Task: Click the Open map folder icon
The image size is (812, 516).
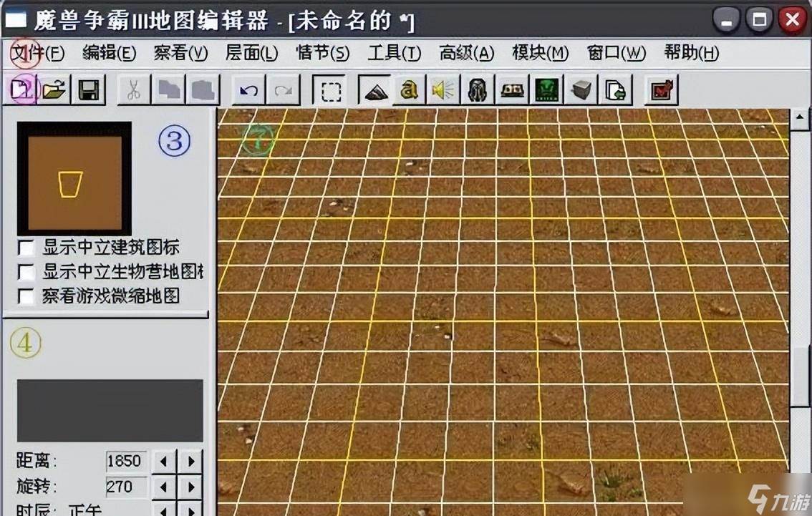Action: click(x=54, y=91)
